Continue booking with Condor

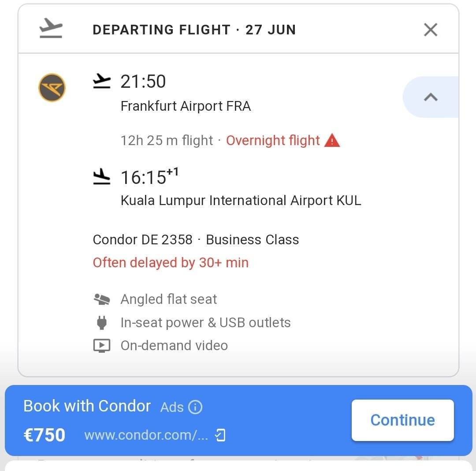point(402,420)
